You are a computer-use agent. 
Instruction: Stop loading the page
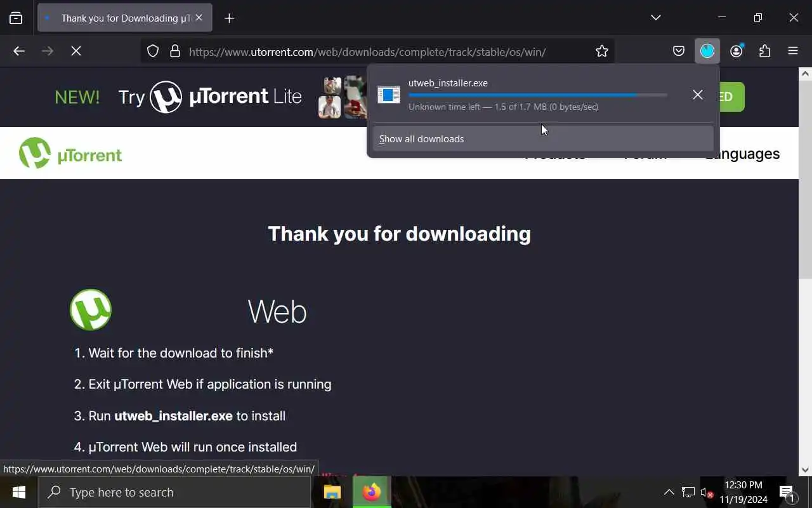[76, 51]
